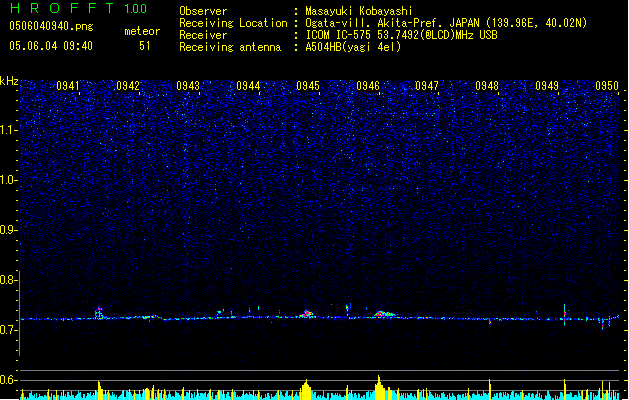
Task: Click the A504HB(yagi 4el) antenna text
Action: click(x=353, y=47)
